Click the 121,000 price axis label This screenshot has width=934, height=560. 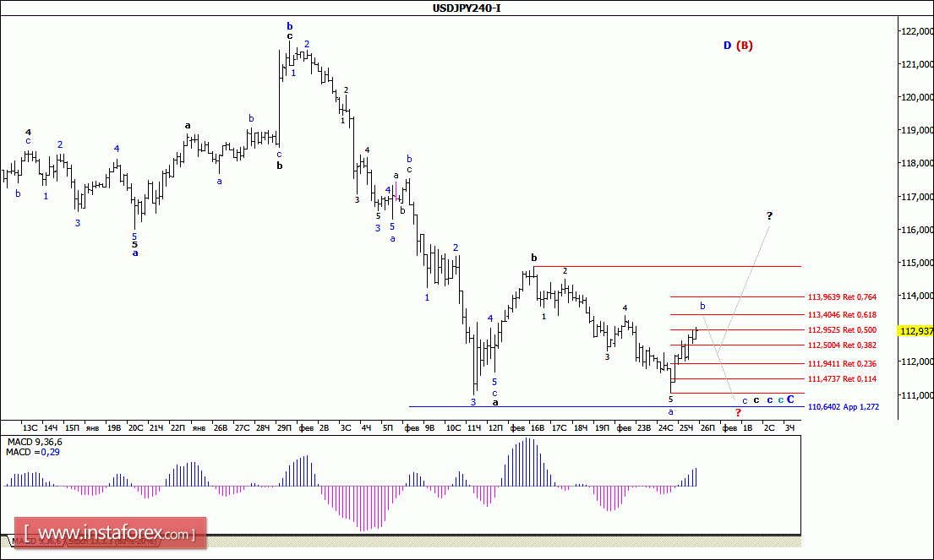pyautogui.click(x=917, y=63)
